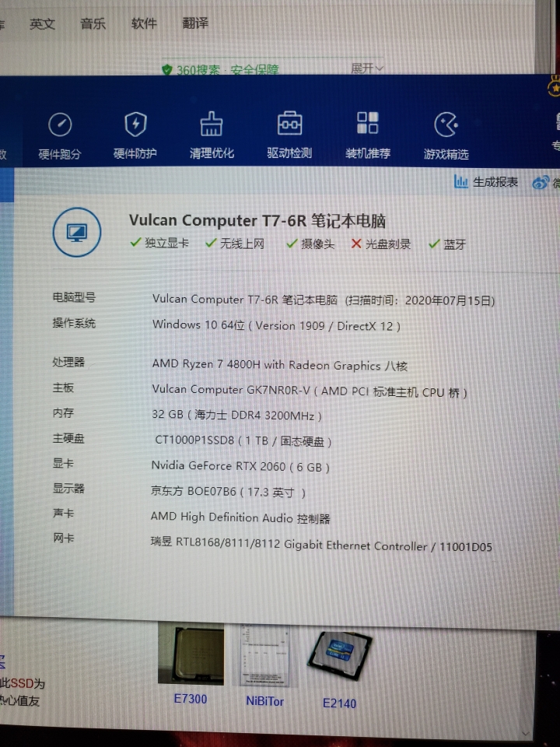
Task: Open the 驱动检测 driver detection icon
Action: pos(289,124)
